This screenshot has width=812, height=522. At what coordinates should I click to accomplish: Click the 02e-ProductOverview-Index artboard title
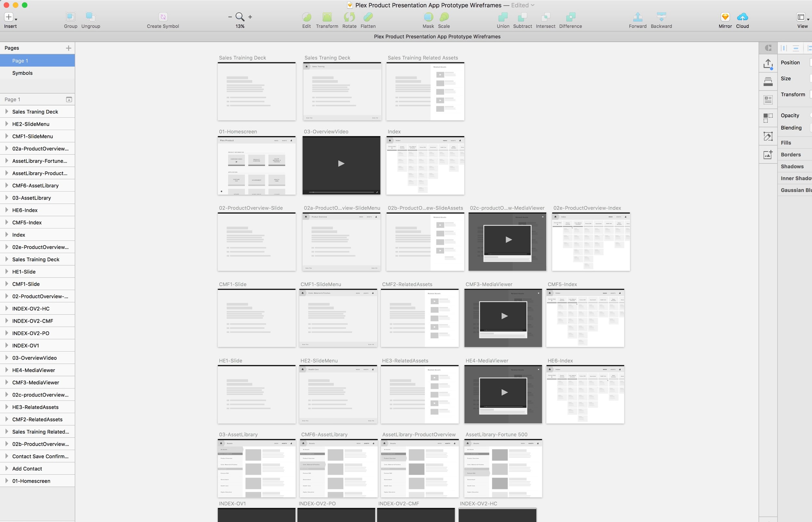(587, 208)
